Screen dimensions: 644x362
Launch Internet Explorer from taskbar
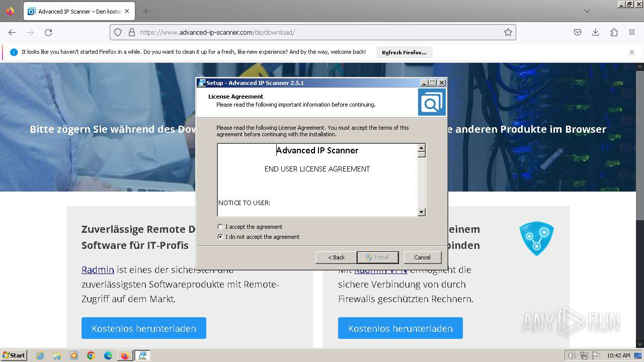[40, 355]
